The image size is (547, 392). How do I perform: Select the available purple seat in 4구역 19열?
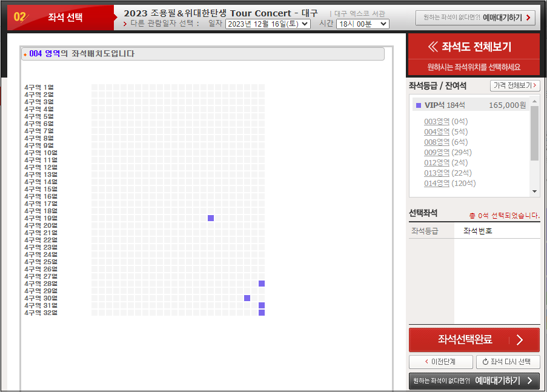(x=210, y=218)
